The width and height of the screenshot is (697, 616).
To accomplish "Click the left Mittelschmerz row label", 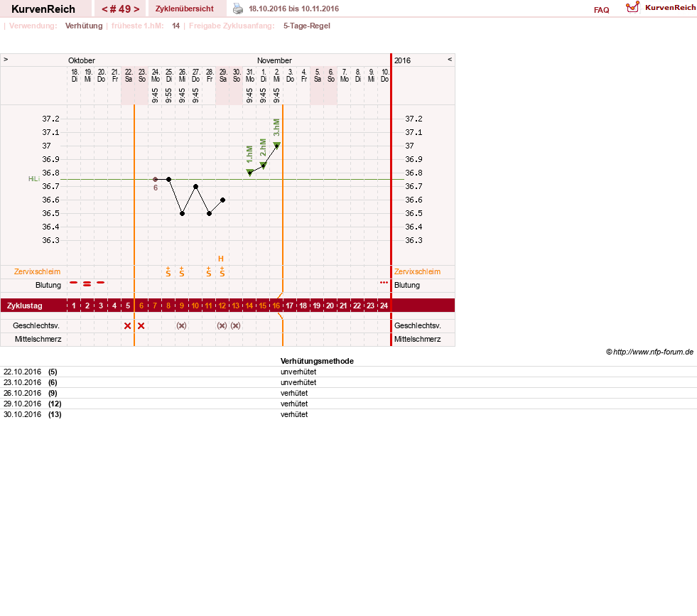I will (x=38, y=339).
